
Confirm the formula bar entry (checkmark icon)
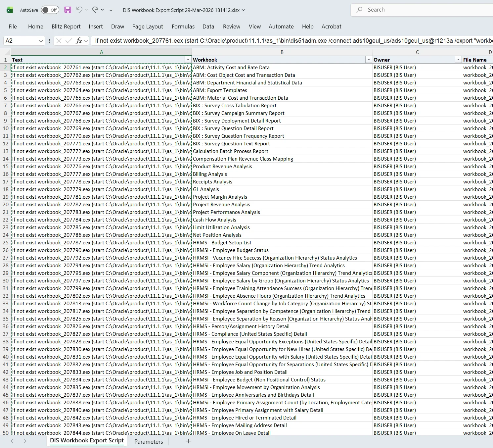69,41
